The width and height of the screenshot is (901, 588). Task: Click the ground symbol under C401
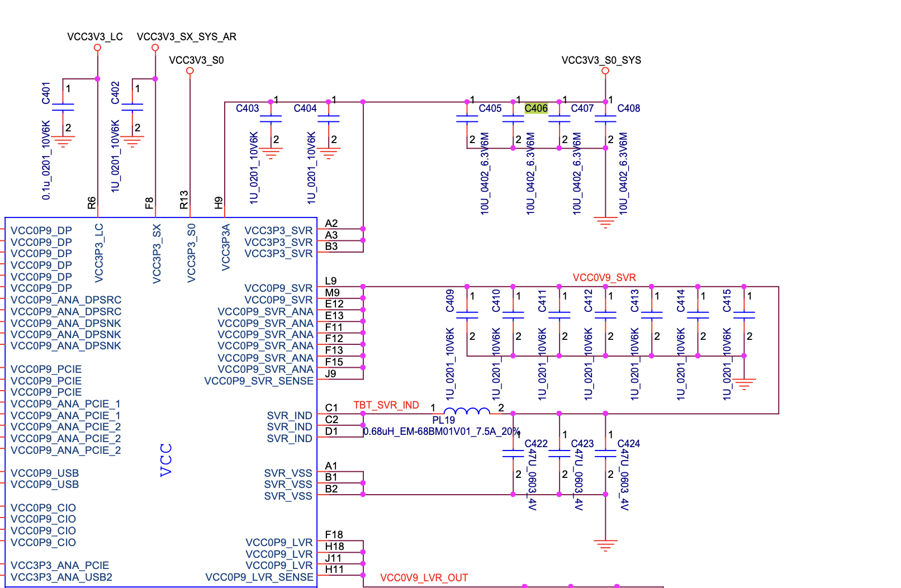63,141
